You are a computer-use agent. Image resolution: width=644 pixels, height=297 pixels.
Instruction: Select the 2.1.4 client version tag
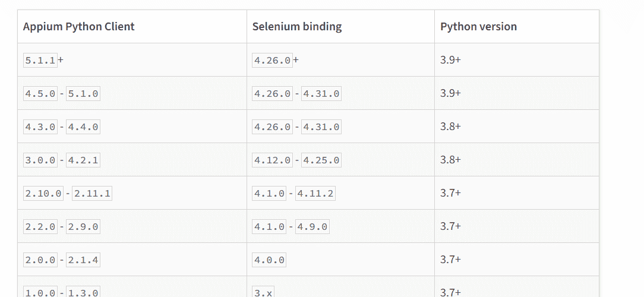click(x=83, y=260)
